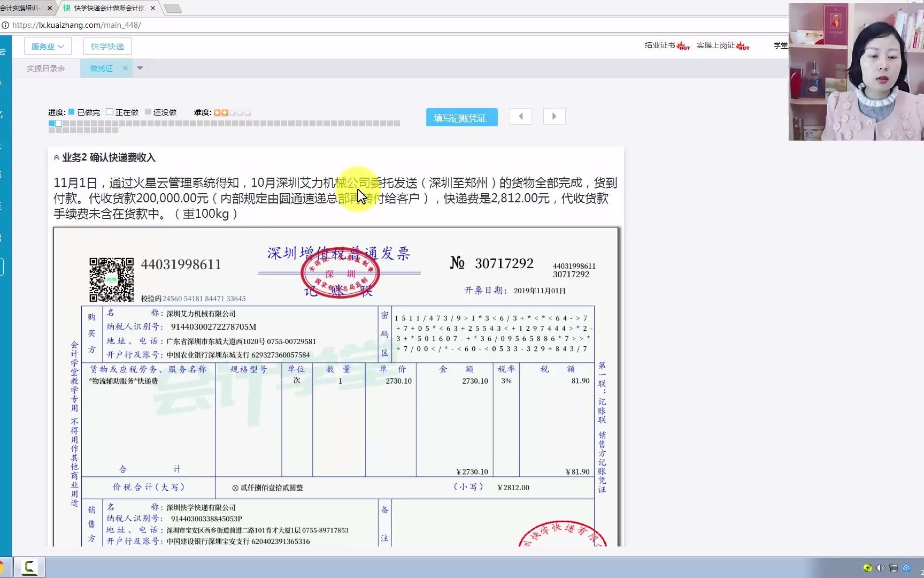Click the first completed progress square
The width and height of the screenshot is (924, 578).
[x=51, y=124]
